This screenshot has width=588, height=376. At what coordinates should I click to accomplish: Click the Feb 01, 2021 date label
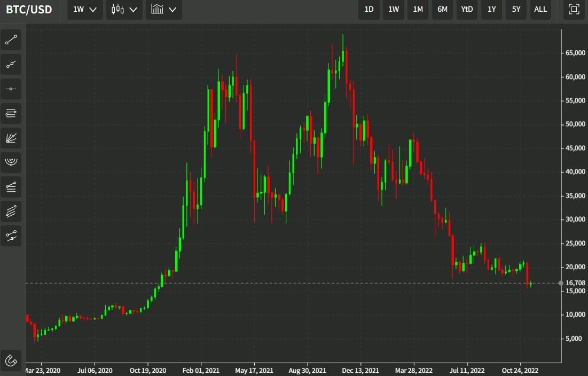pos(201,370)
